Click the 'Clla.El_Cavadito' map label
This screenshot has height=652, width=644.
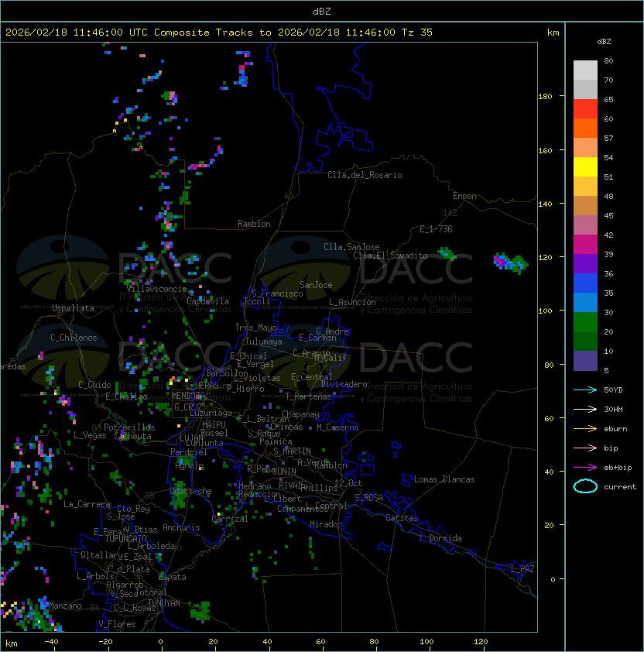[x=390, y=256]
